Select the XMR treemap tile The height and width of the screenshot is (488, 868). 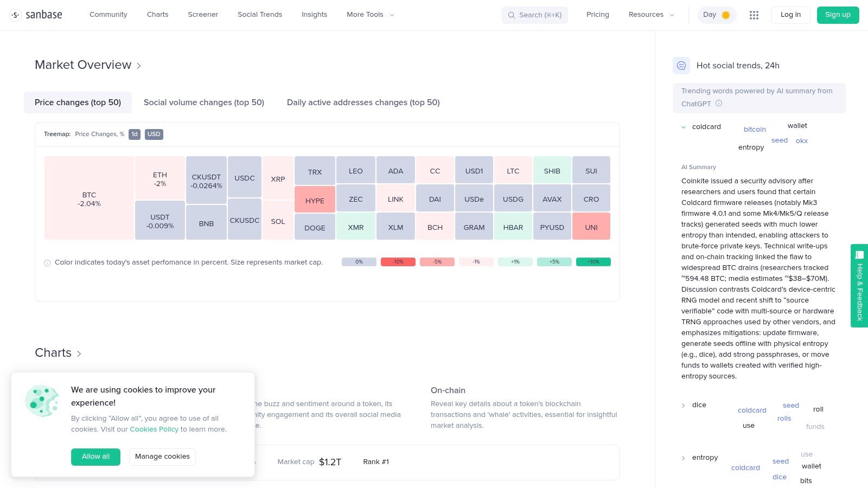pos(356,226)
